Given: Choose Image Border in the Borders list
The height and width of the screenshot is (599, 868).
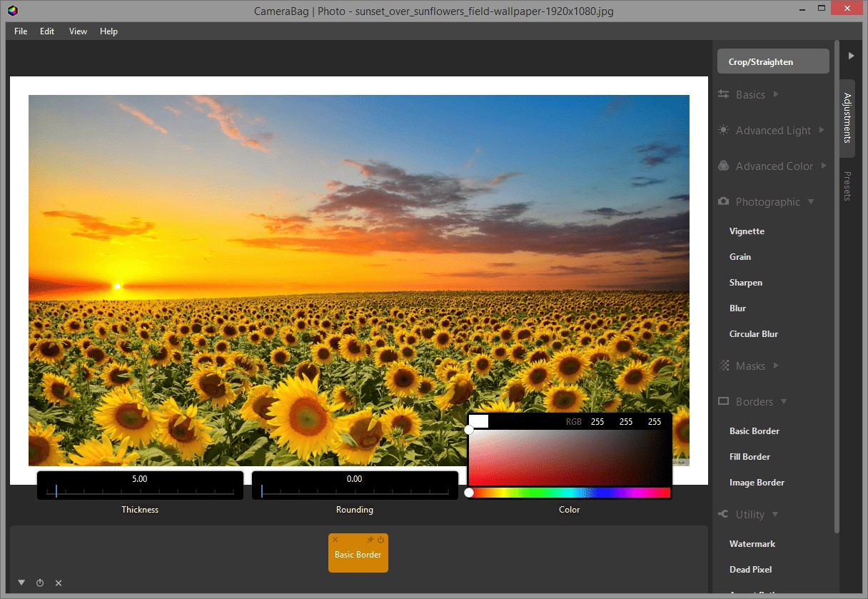Looking at the screenshot, I should [757, 483].
